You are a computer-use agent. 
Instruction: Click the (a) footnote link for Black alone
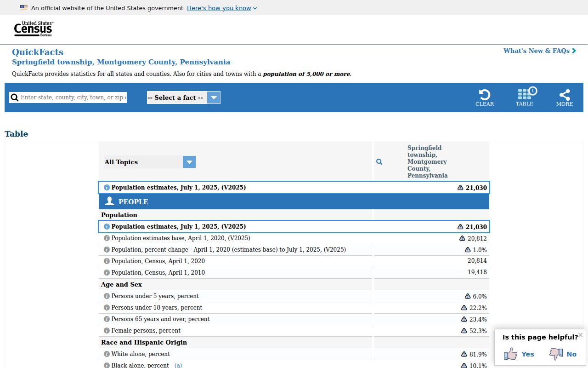coord(178,365)
